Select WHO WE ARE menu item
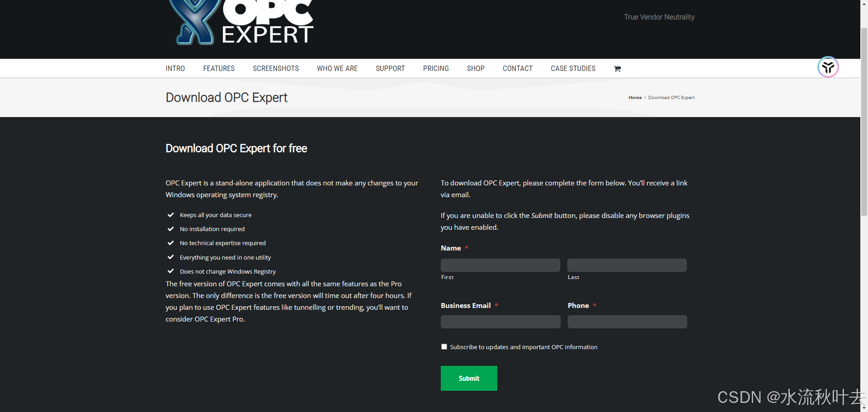Screen dimensions: 868x412 337,68
